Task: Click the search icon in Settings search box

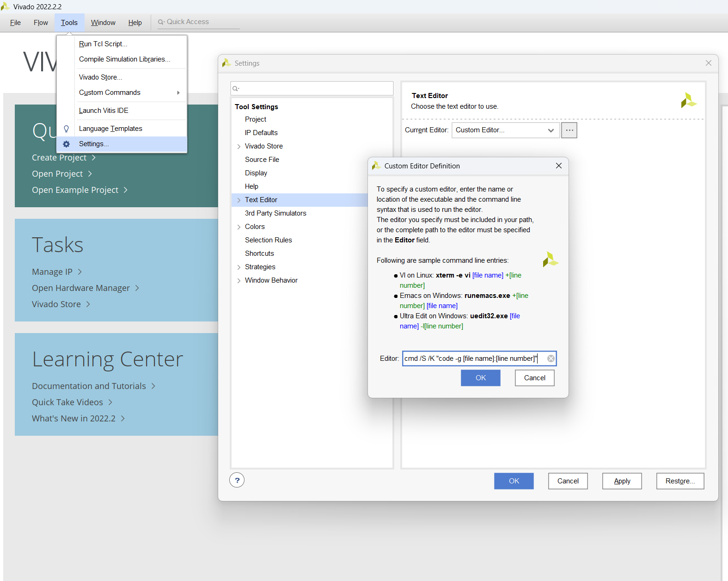Action: (236, 88)
